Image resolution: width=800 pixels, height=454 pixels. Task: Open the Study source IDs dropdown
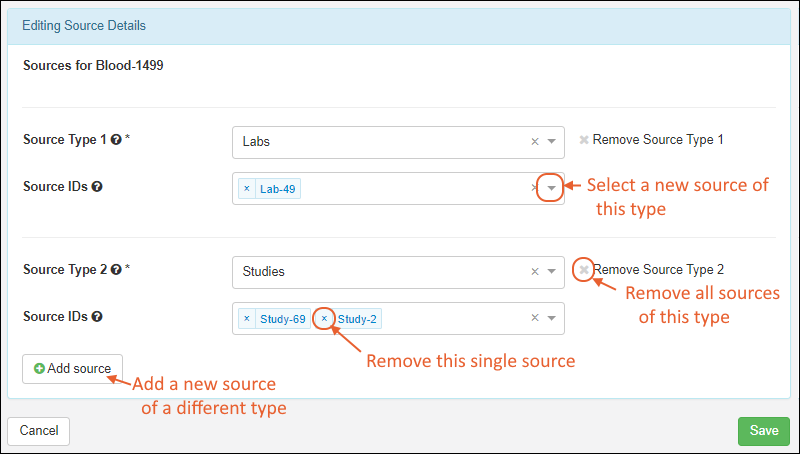click(x=551, y=318)
